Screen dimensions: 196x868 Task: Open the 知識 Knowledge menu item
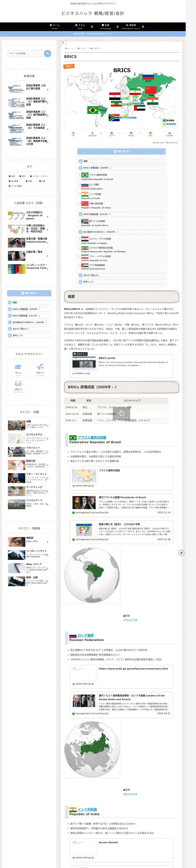[105, 27]
